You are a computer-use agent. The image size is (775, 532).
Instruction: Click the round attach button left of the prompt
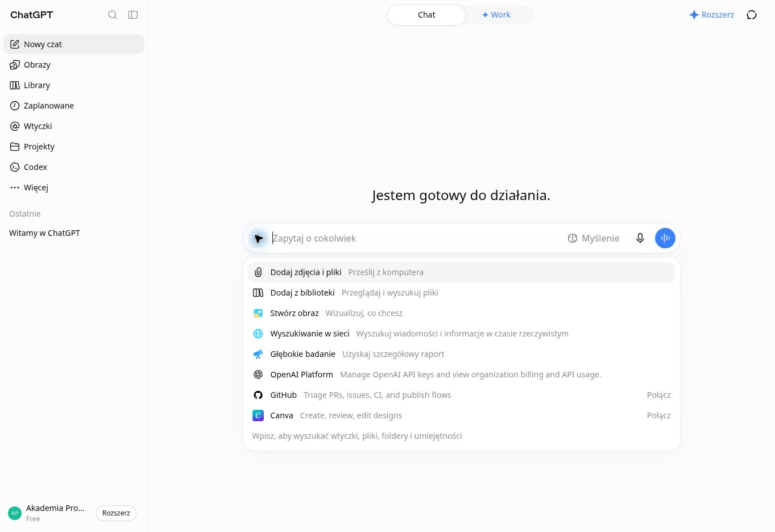[x=258, y=238]
